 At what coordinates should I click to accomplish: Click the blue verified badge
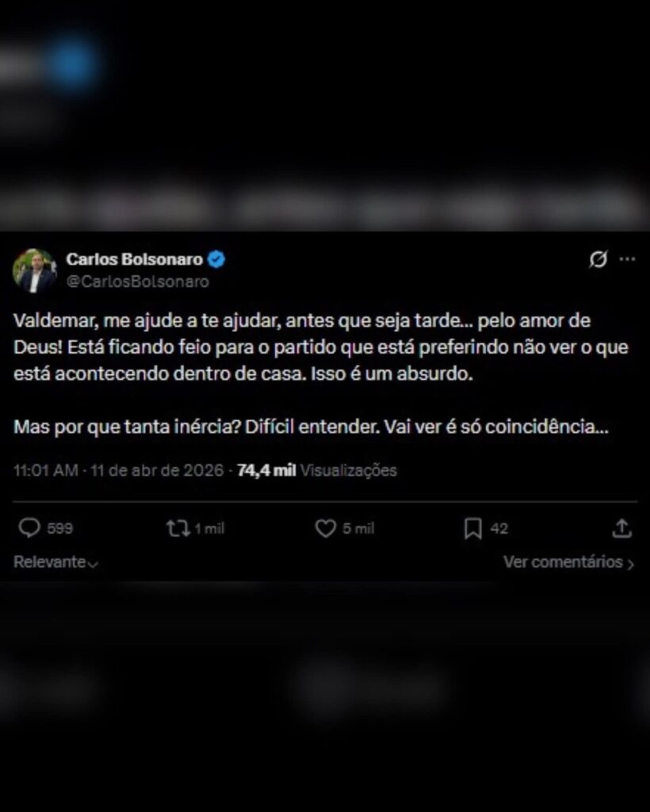point(216,259)
